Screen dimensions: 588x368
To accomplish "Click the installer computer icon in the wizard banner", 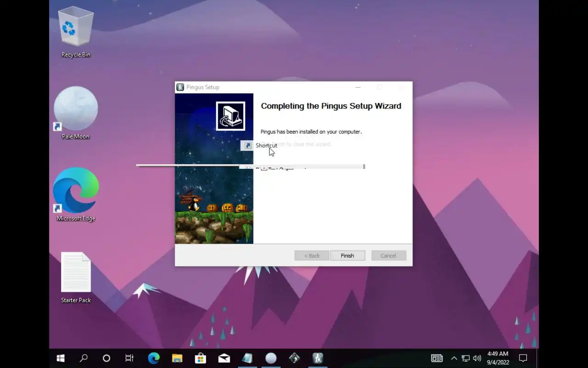I will coord(231,116).
